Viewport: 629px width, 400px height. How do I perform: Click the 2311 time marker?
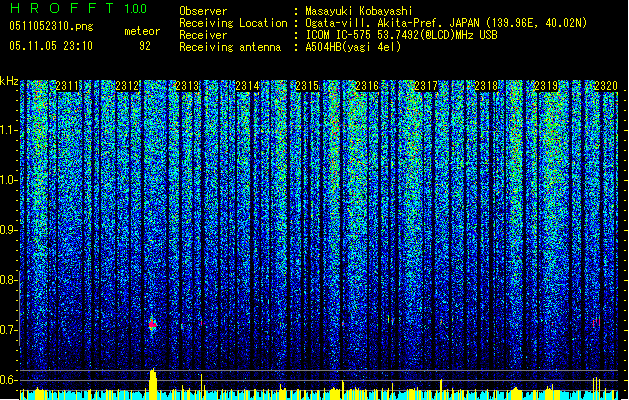67,86
